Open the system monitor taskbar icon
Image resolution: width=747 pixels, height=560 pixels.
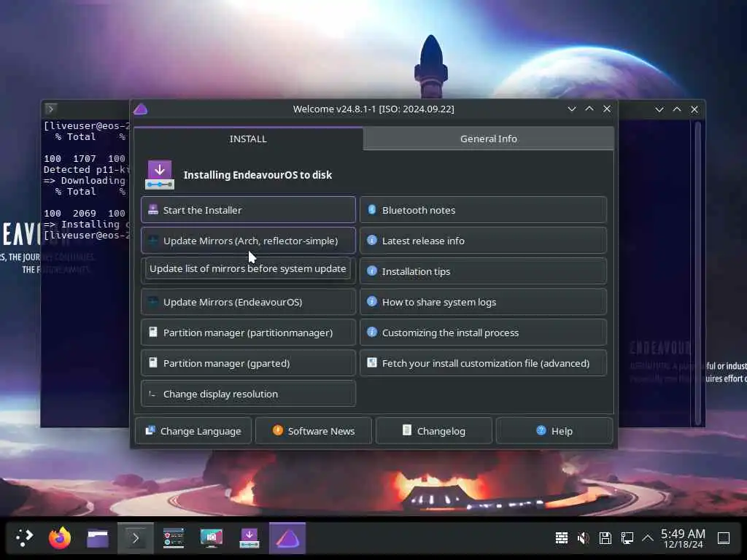pos(174,538)
